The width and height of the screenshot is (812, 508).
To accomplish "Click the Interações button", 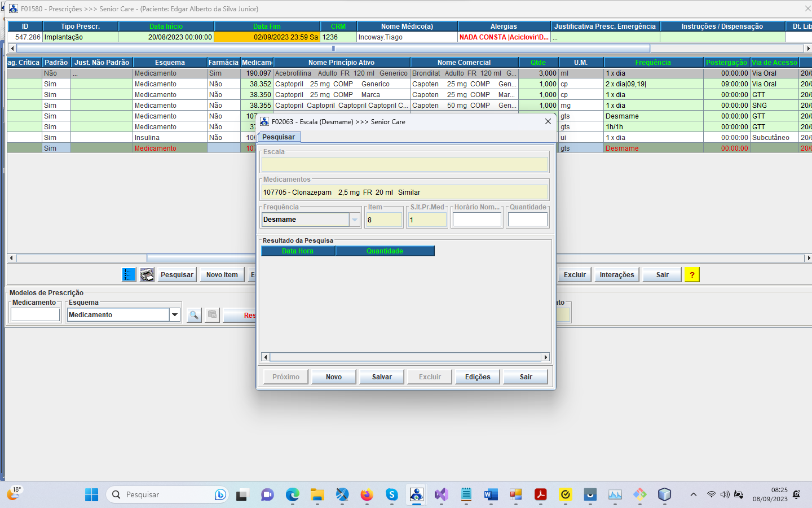I will point(616,275).
